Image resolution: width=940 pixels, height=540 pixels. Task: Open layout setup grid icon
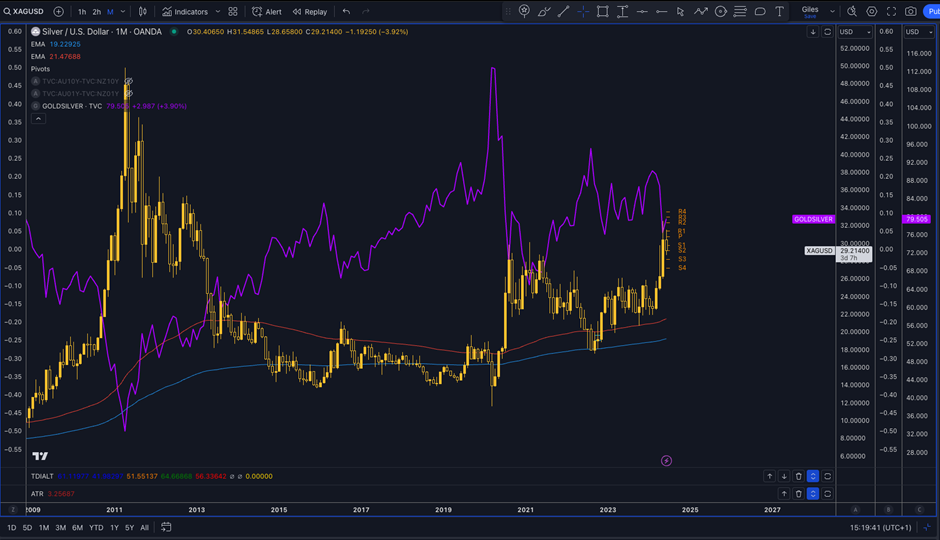(233, 12)
